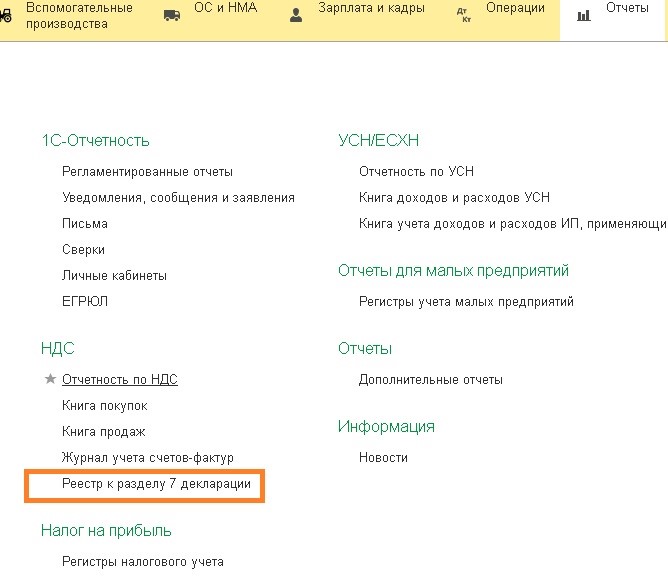Viewport: 668px width, 579px height.
Task: Open the Вспомогательные производства section
Action: 79,15
